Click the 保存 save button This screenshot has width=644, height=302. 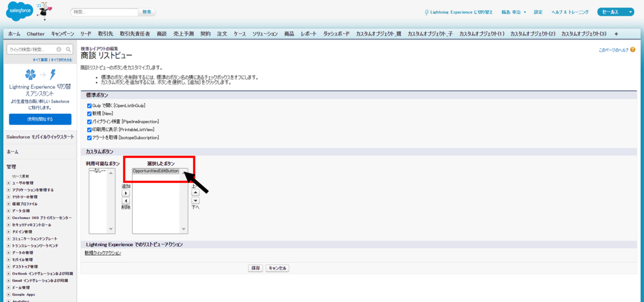tap(255, 268)
